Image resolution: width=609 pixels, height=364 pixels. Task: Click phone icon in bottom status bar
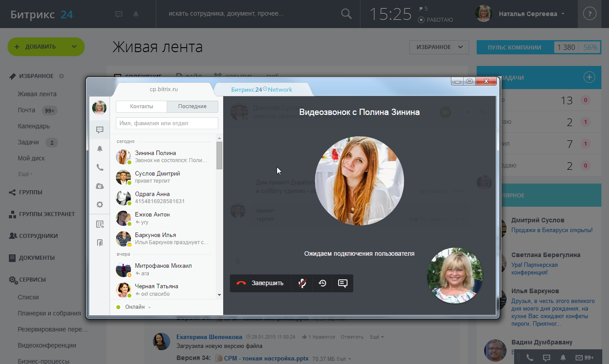click(x=530, y=357)
